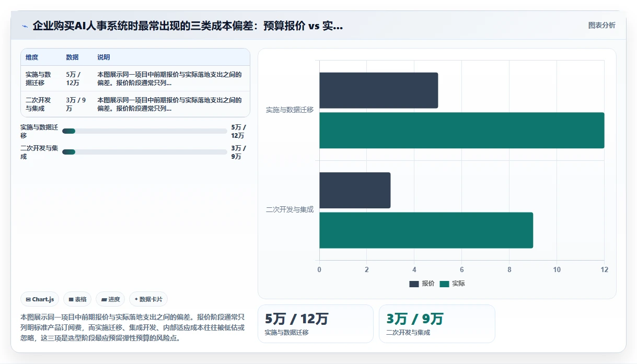Click the 说明 column header
637x364 pixels.
point(103,57)
